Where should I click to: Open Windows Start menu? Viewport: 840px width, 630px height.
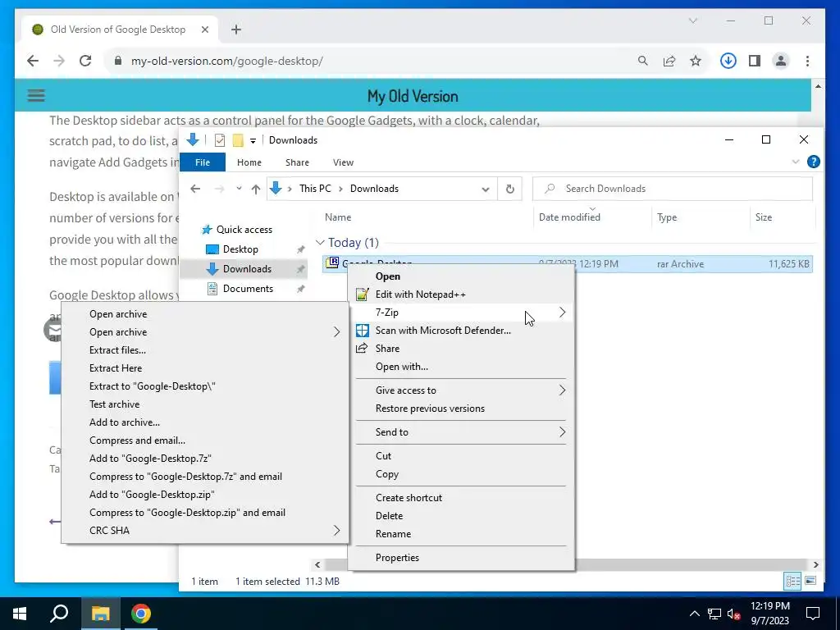(20, 614)
